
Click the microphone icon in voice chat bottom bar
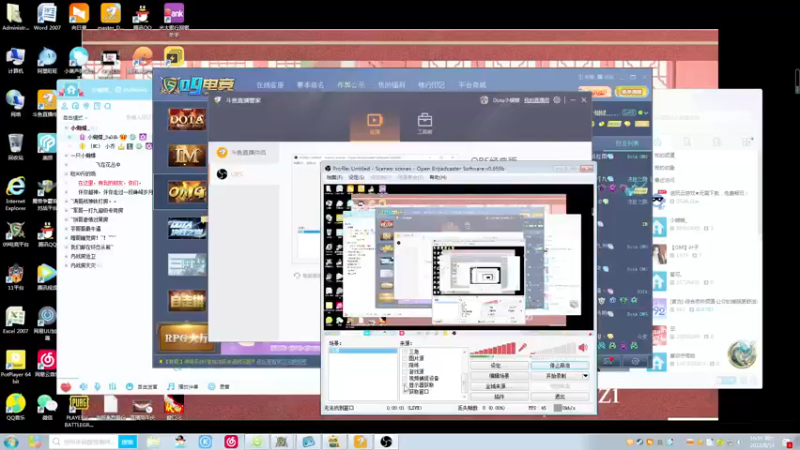[97, 386]
